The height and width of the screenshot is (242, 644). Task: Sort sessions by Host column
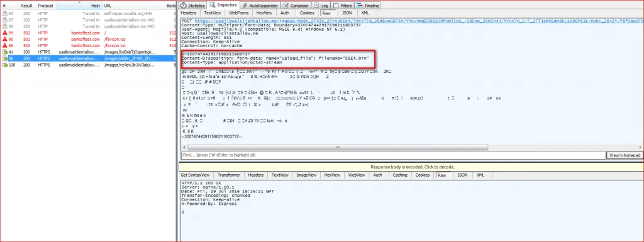click(79, 6)
